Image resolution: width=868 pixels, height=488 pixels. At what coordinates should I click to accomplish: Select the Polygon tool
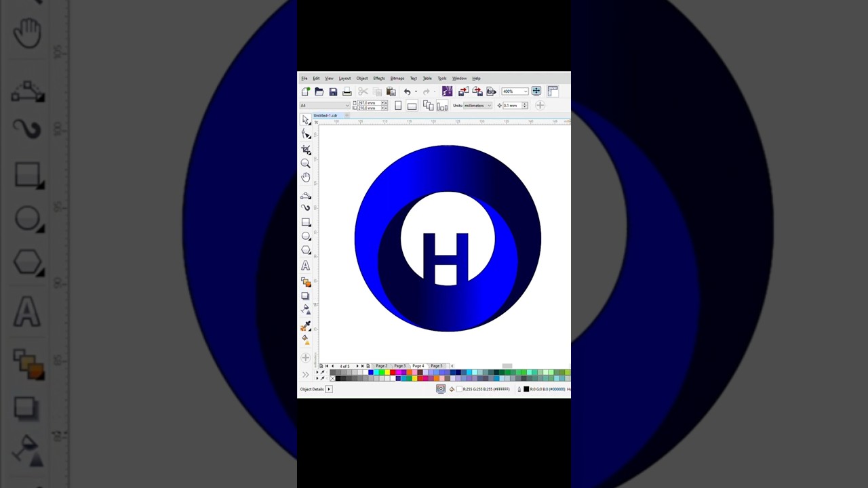coord(306,249)
